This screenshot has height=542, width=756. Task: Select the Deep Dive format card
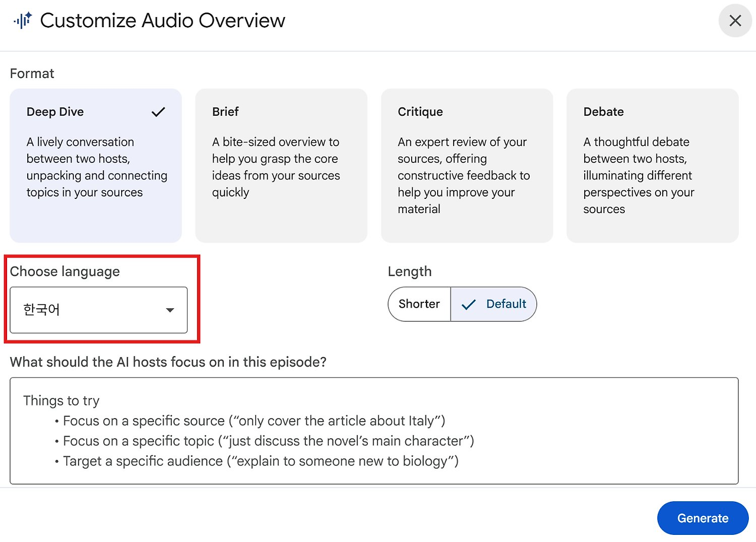coord(96,165)
